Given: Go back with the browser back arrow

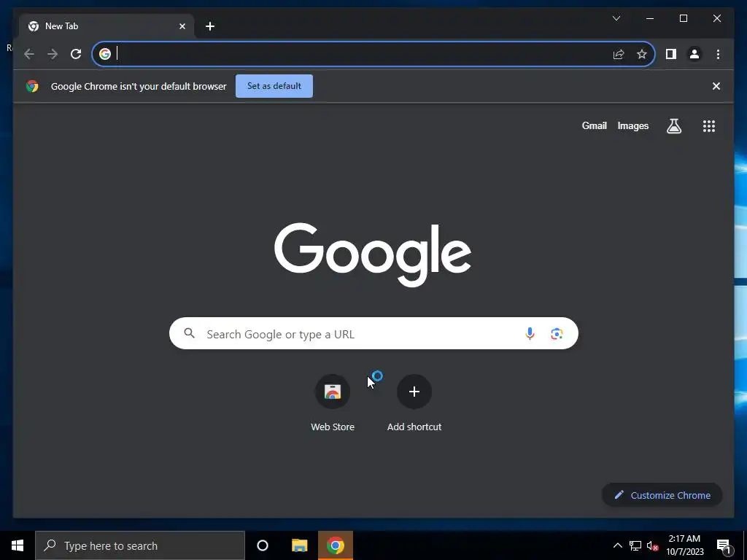Looking at the screenshot, I should pyautogui.click(x=29, y=54).
